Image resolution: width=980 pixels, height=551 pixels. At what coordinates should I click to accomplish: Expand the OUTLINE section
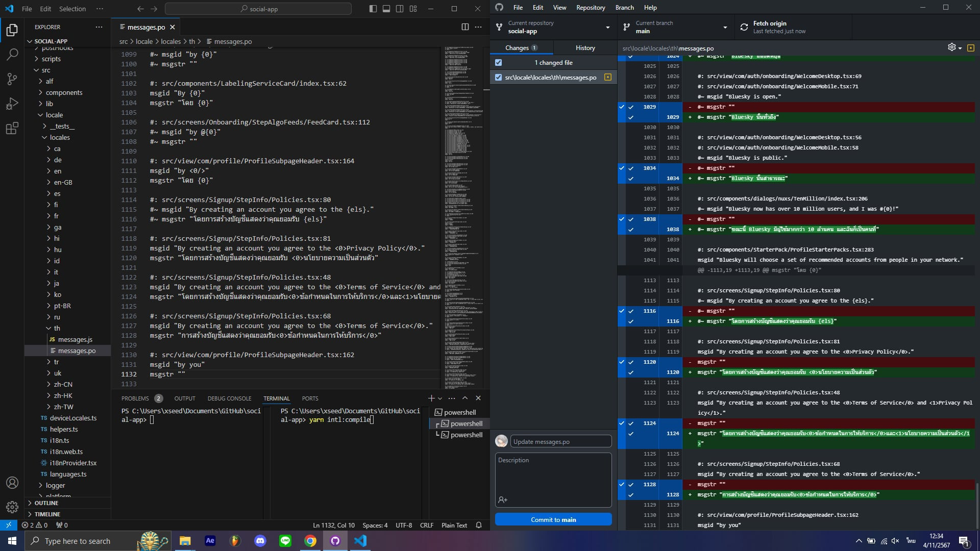[46, 503]
